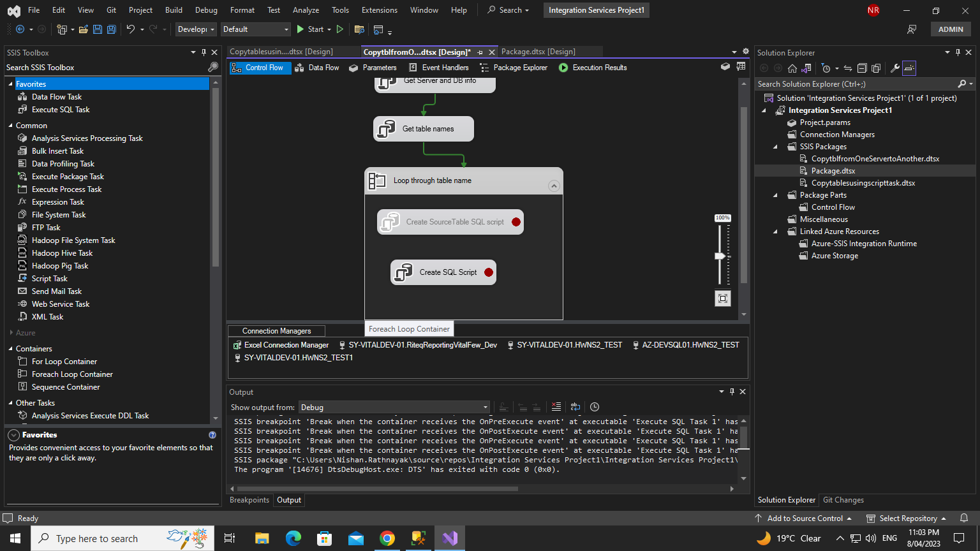The width and height of the screenshot is (980, 551).
Task: Toggle auto-hide pin on SSIS Toolbox panel
Action: pyautogui.click(x=204, y=52)
